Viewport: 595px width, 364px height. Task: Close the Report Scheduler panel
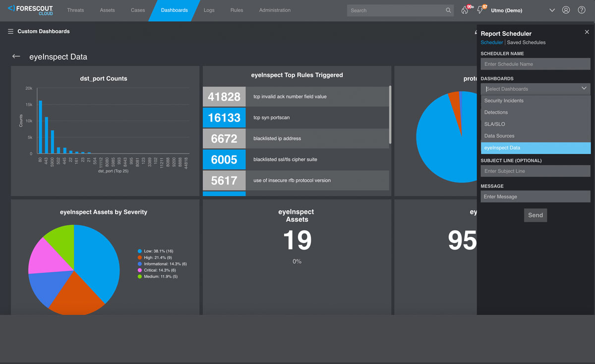[x=587, y=32]
